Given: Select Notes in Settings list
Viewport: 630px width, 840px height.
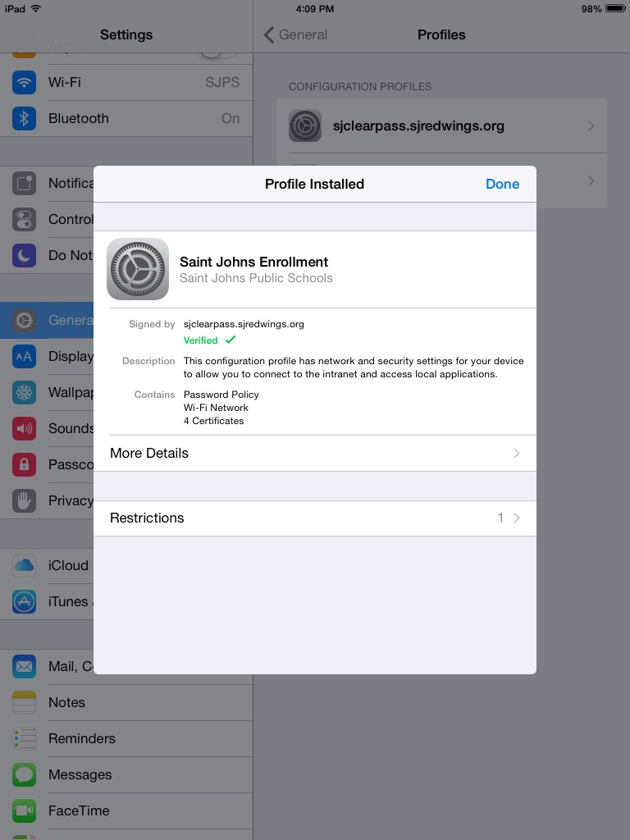Looking at the screenshot, I should (126, 702).
